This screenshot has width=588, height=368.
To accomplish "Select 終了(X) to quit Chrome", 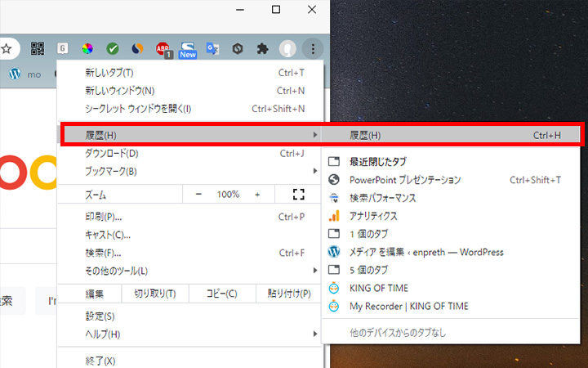I will tap(190, 361).
